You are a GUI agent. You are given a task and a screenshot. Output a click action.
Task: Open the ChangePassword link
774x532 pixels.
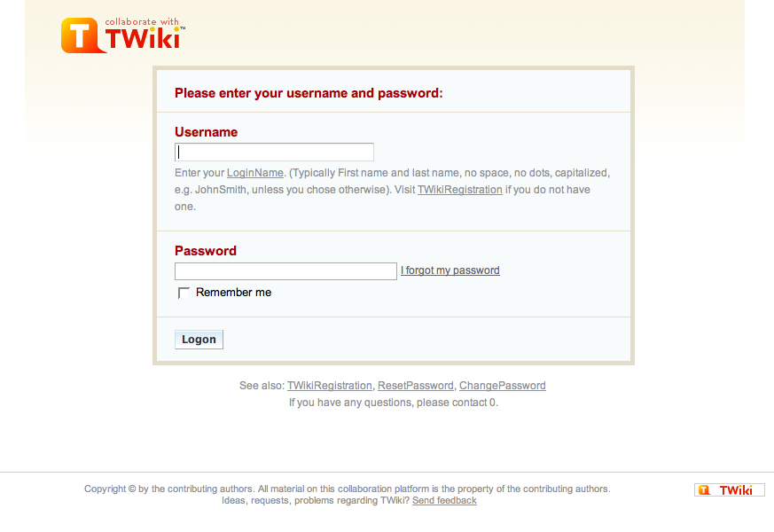click(x=502, y=385)
